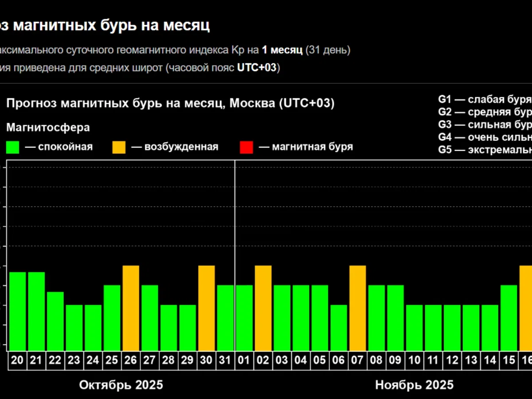The height and width of the screenshot is (399, 532).
Task: Click the date label 24
Action: click(x=93, y=360)
